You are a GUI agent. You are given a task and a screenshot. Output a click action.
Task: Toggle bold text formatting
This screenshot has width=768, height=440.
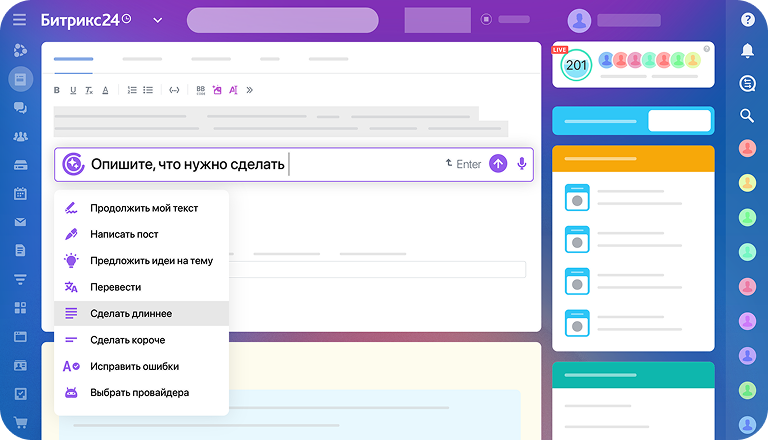click(57, 90)
